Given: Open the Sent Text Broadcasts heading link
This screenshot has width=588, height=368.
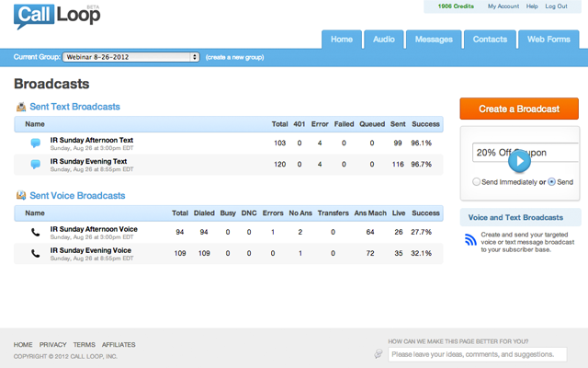Looking at the screenshot, I should click(x=75, y=107).
